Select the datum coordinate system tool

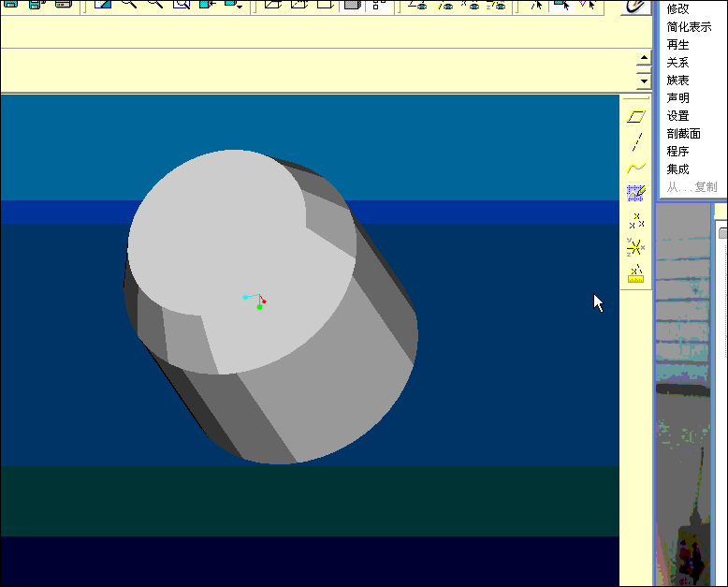[x=635, y=247]
